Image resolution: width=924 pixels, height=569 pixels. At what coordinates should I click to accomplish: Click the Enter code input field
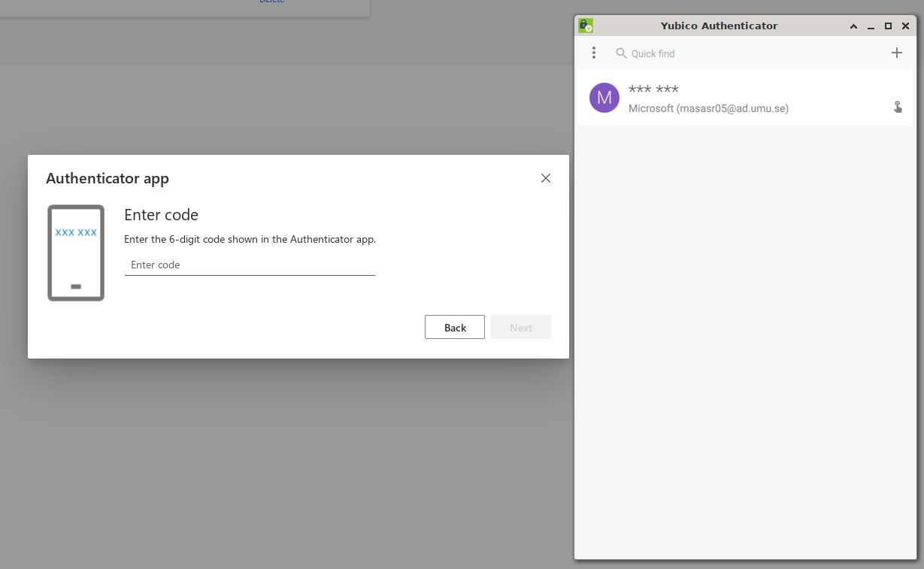(250, 265)
